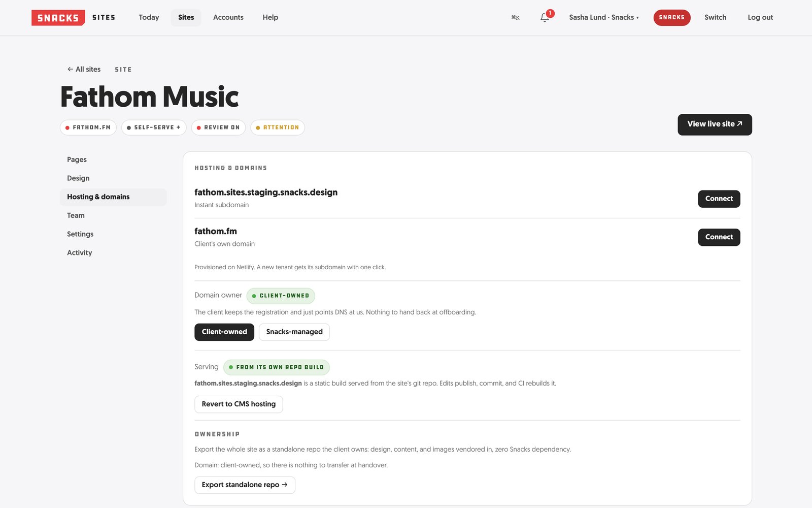Click the Switch link
The image size is (812, 508).
click(x=715, y=17)
